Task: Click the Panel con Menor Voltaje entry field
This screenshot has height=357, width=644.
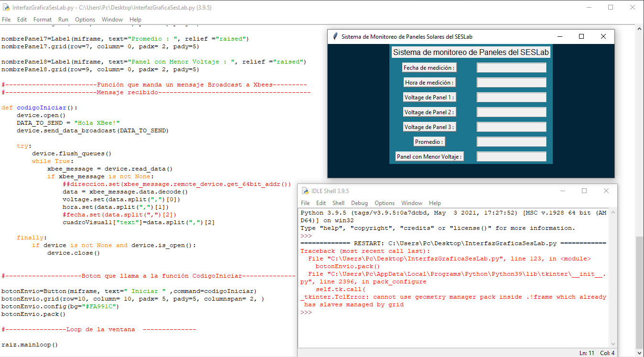Action: [x=511, y=157]
